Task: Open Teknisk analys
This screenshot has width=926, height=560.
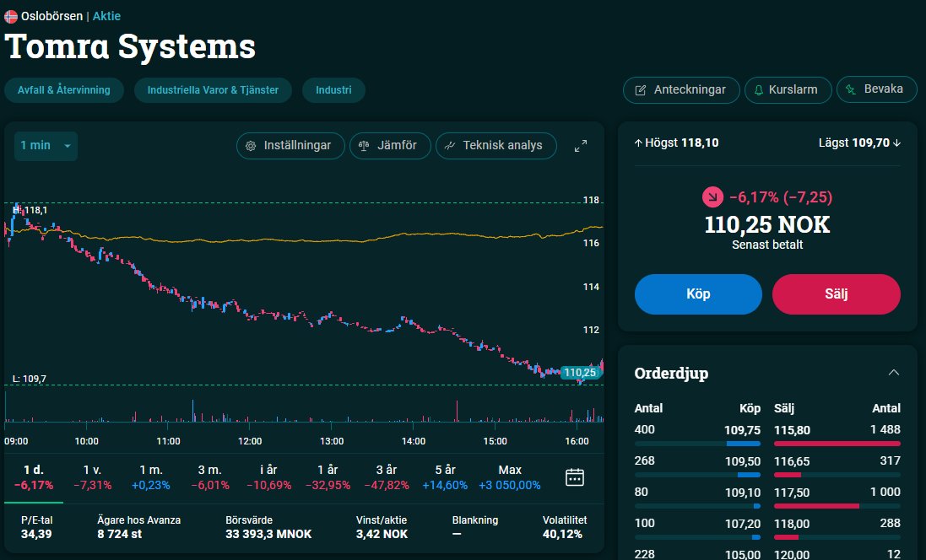Action: point(496,146)
